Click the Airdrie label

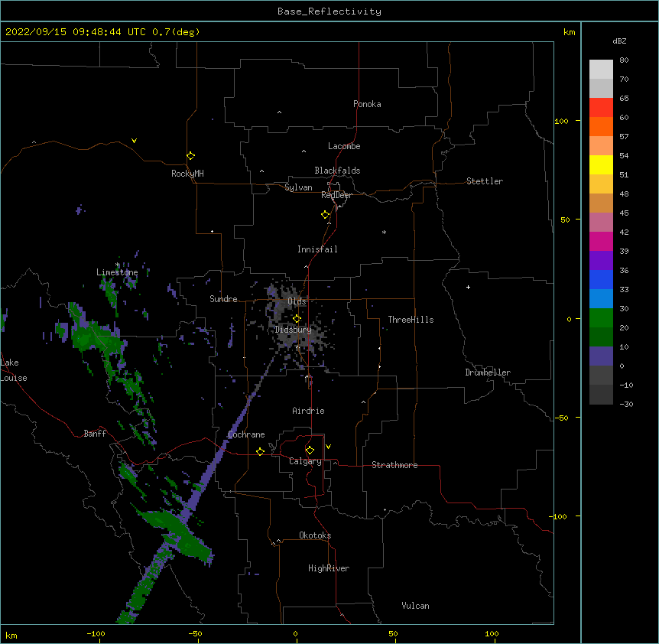coord(309,411)
